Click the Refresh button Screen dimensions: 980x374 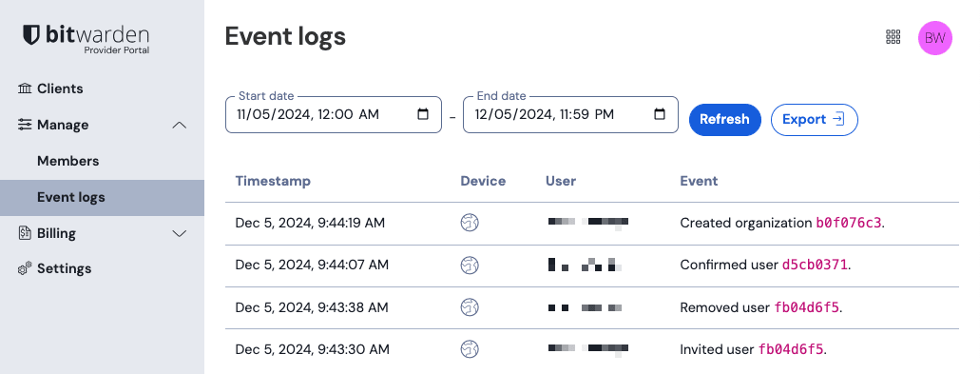pyautogui.click(x=725, y=120)
